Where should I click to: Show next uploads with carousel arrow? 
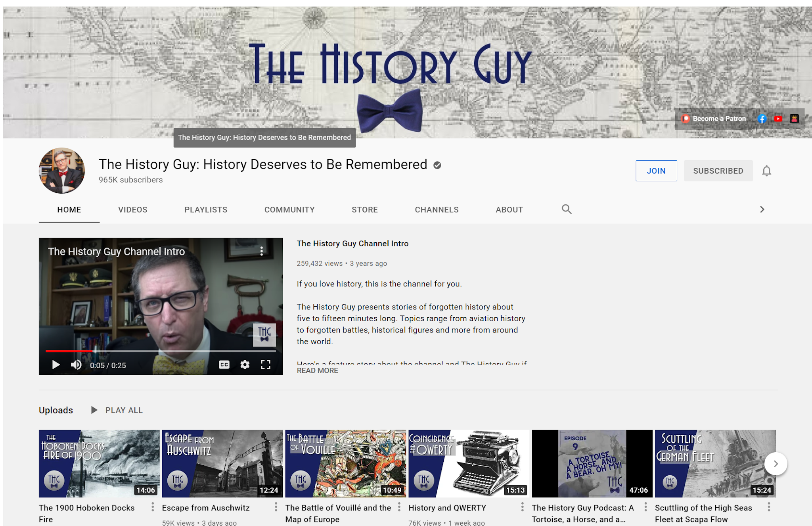click(x=776, y=463)
